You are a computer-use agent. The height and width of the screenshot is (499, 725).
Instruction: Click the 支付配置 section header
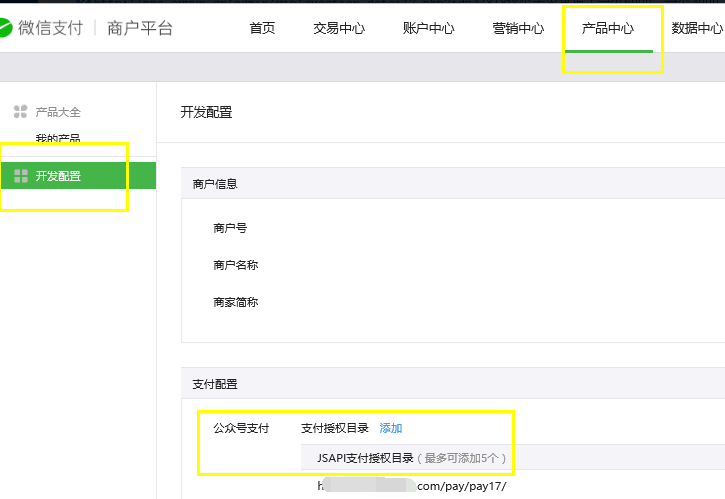pos(215,384)
